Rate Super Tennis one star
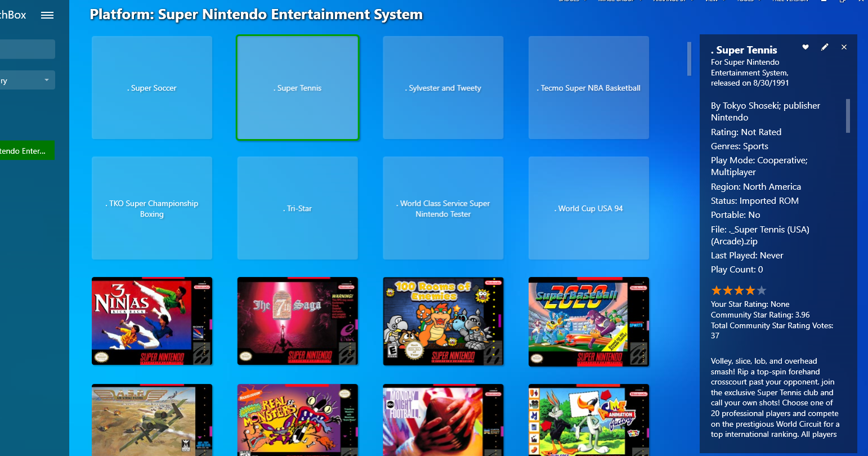868x456 pixels. click(717, 290)
